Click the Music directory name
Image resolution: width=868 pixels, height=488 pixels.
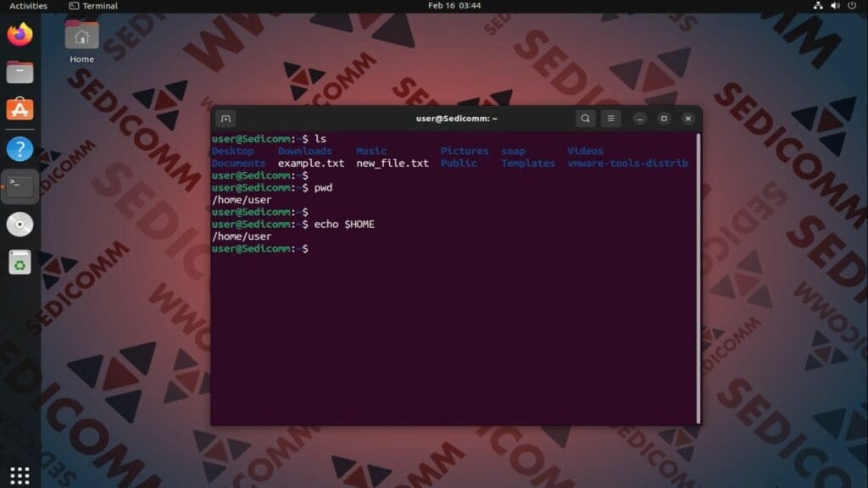tap(371, 151)
